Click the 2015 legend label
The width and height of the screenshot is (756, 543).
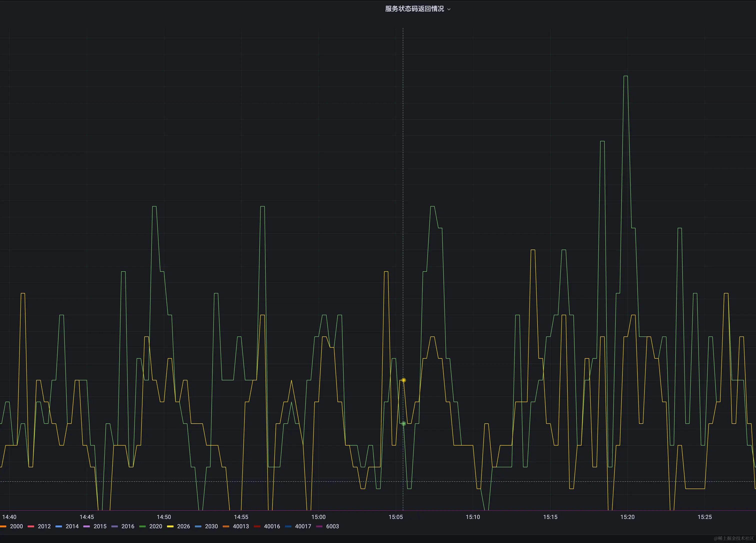click(x=100, y=526)
